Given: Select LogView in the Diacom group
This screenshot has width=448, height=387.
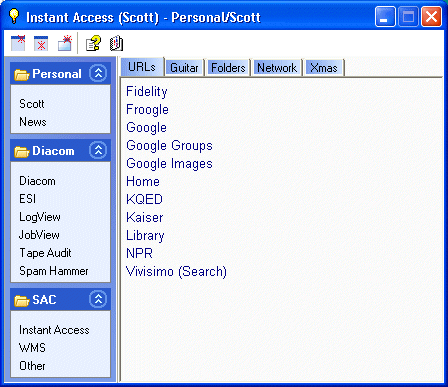Looking at the screenshot, I should [40, 217].
